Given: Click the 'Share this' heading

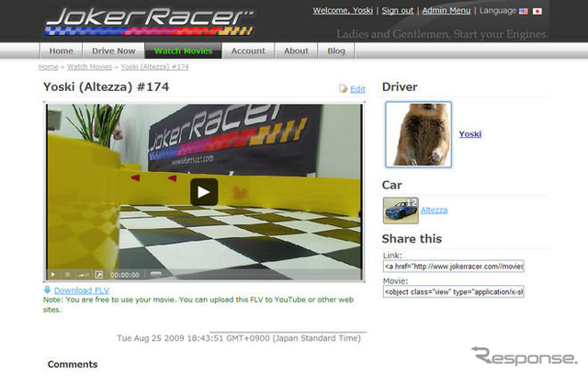Looking at the screenshot, I should (x=412, y=239).
